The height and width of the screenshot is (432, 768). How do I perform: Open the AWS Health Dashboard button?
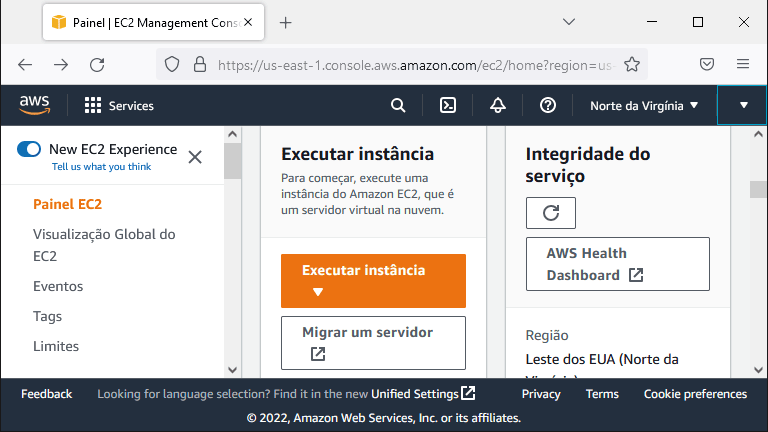618,264
